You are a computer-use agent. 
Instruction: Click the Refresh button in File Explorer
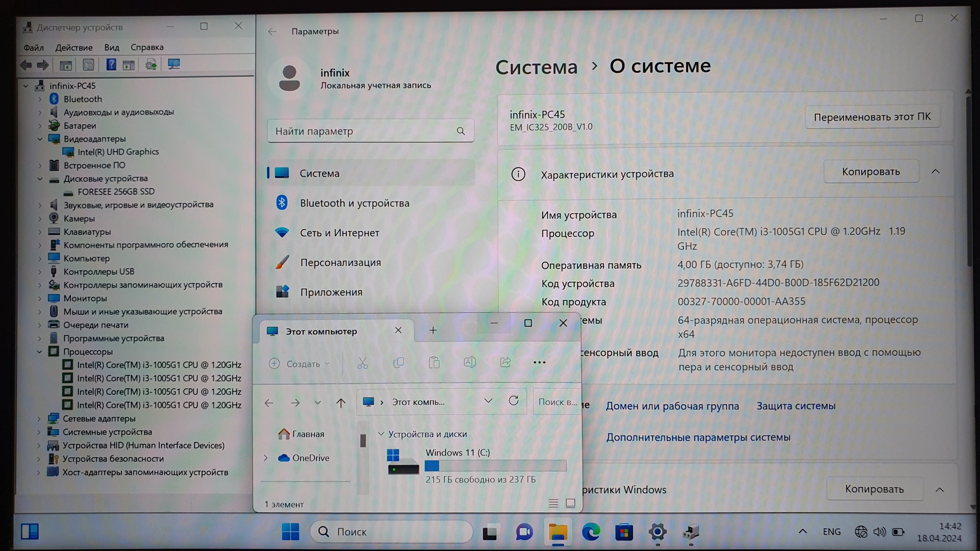[513, 401]
